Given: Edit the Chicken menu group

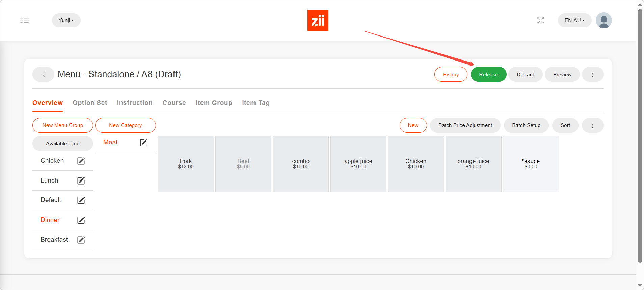Looking at the screenshot, I should (81, 161).
